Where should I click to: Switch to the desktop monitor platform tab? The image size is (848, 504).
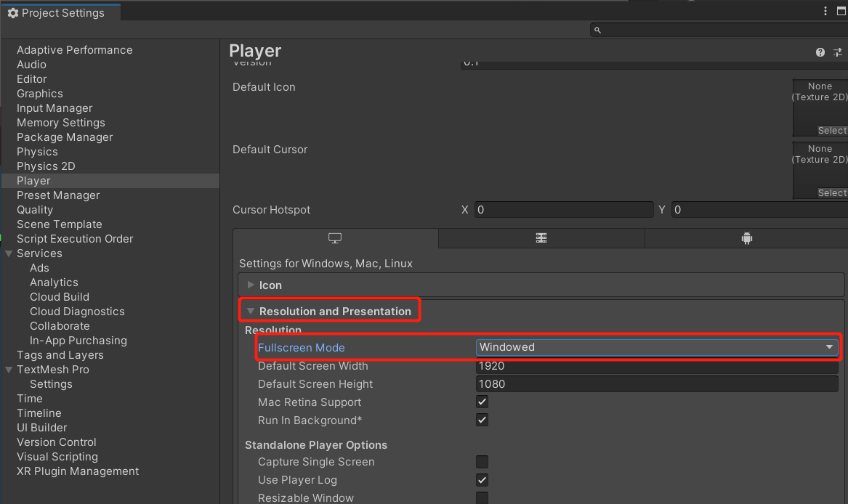pyautogui.click(x=335, y=238)
